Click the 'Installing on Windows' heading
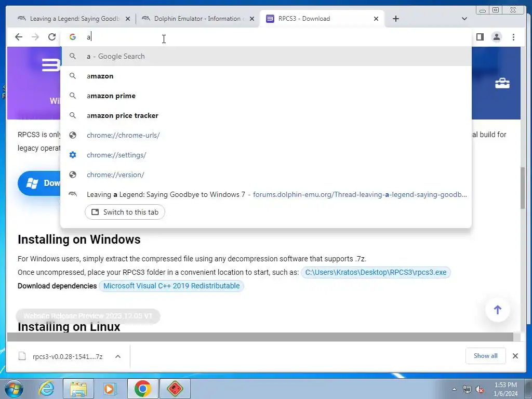Screen dimensions: 532x399 [79, 240]
